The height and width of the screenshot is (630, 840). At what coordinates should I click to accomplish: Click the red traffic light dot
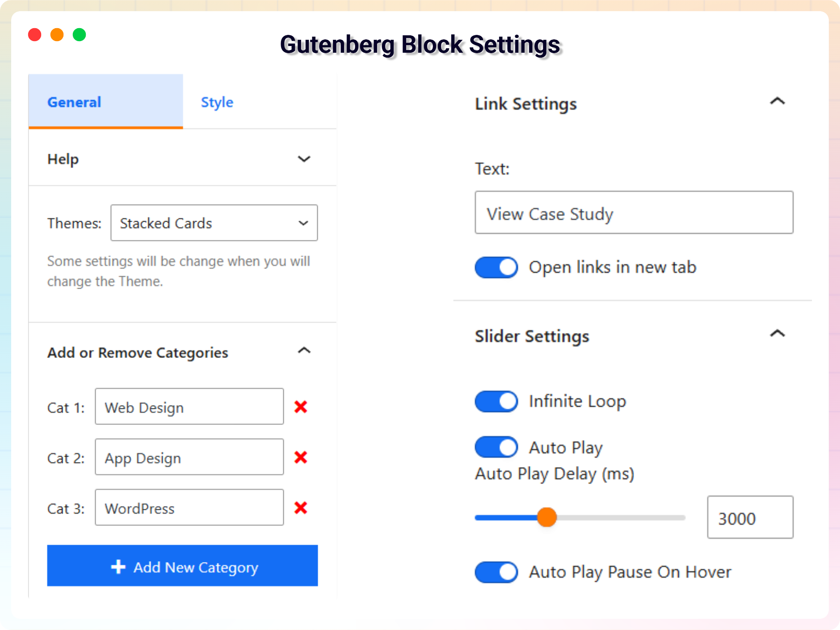coord(35,34)
